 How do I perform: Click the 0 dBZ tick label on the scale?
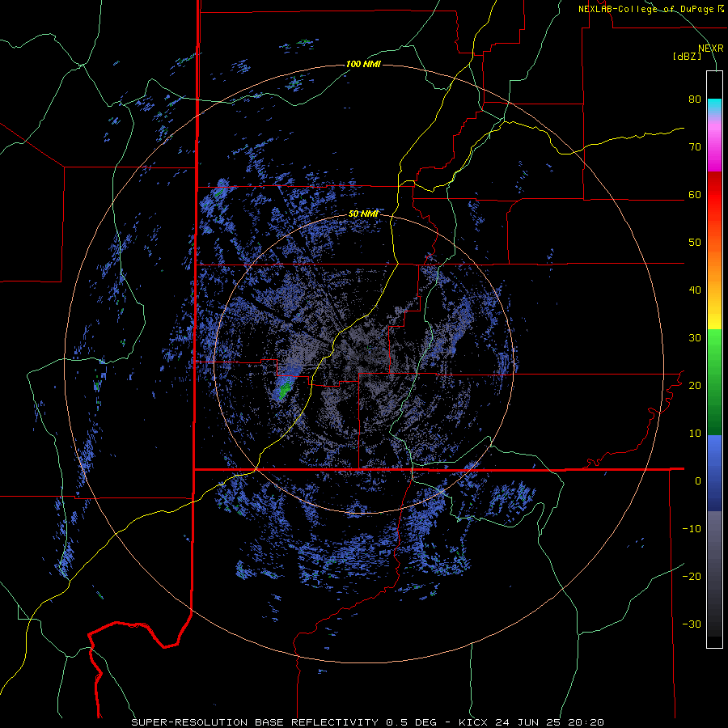pyautogui.click(x=698, y=481)
